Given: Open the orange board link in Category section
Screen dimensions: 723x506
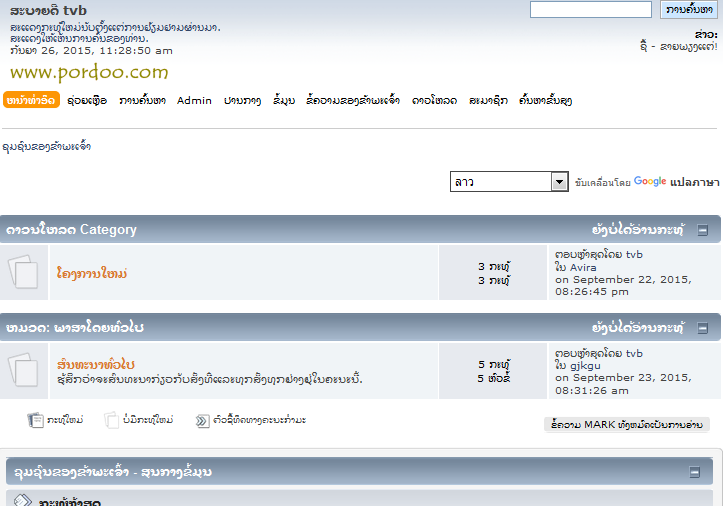Looking at the screenshot, I should (x=92, y=273).
